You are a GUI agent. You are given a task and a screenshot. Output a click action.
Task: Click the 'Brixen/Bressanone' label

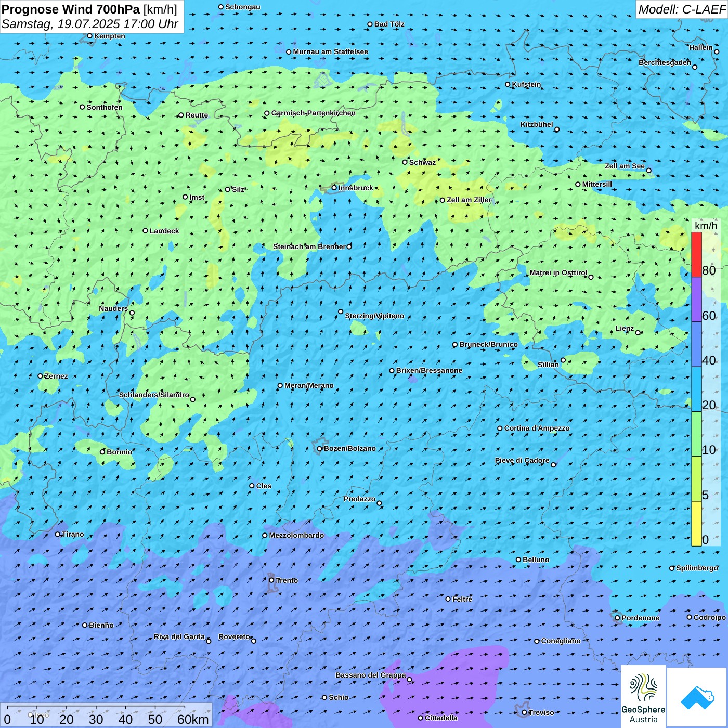(x=429, y=370)
